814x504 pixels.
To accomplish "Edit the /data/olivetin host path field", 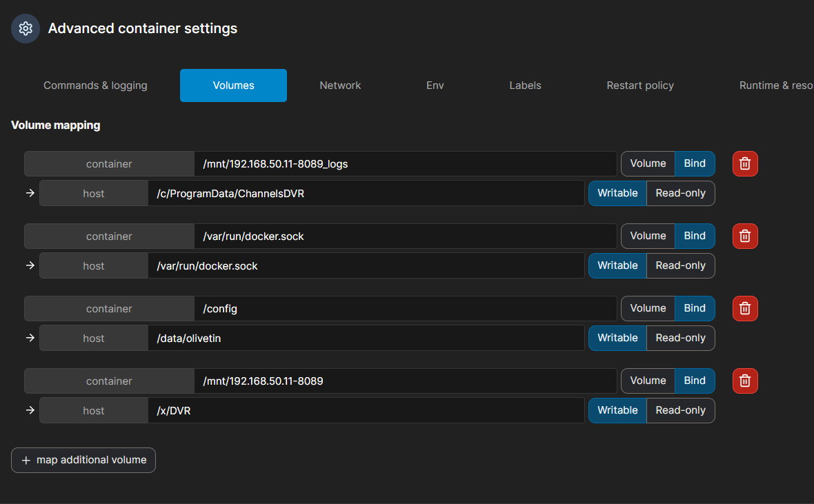I will pos(366,338).
